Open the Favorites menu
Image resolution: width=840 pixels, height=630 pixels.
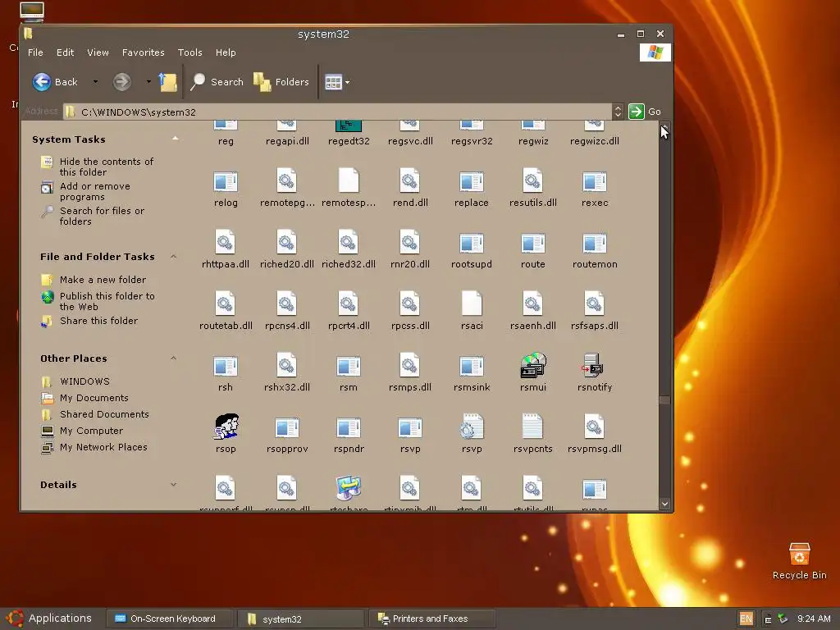[143, 52]
